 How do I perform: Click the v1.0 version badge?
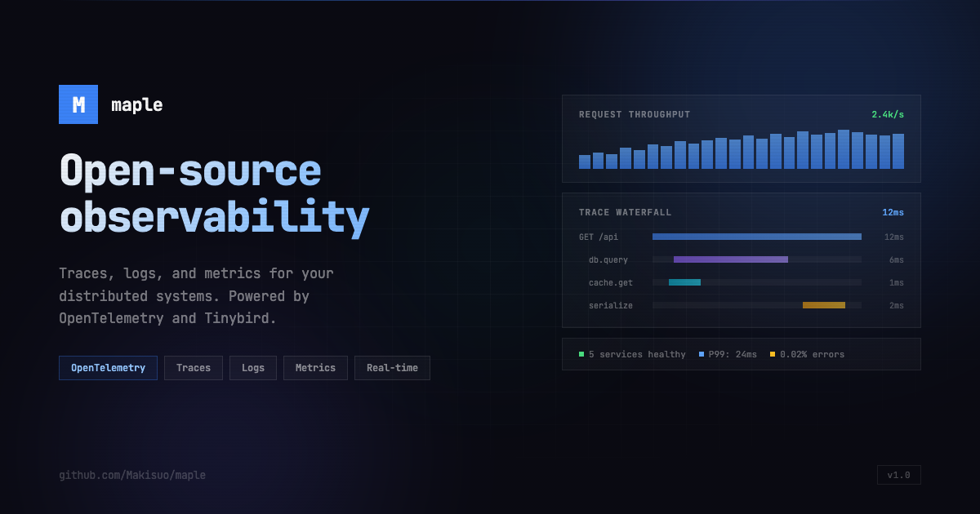[898, 475]
